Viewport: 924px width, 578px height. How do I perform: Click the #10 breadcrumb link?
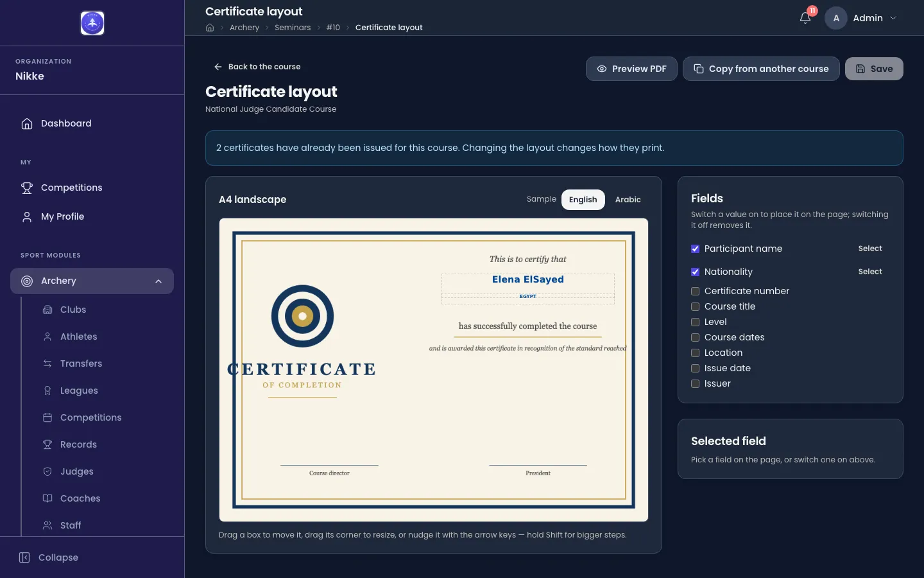point(333,28)
